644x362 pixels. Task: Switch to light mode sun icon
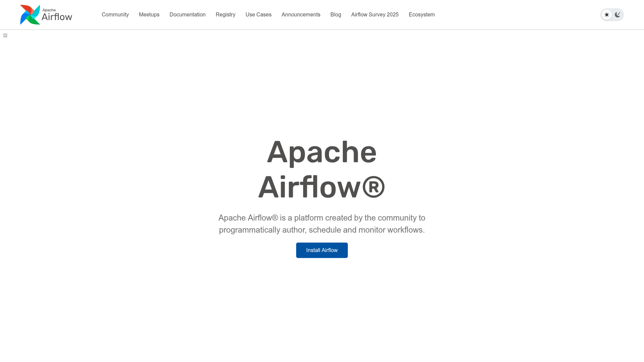[607, 15]
